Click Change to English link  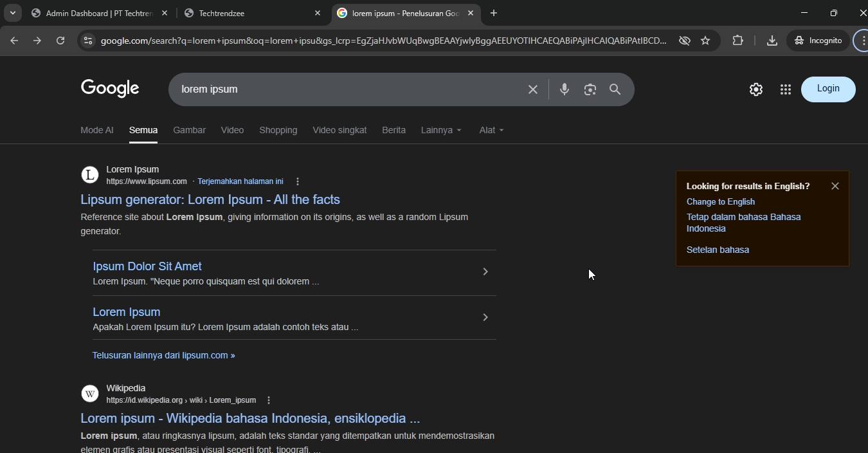pyautogui.click(x=720, y=201)
